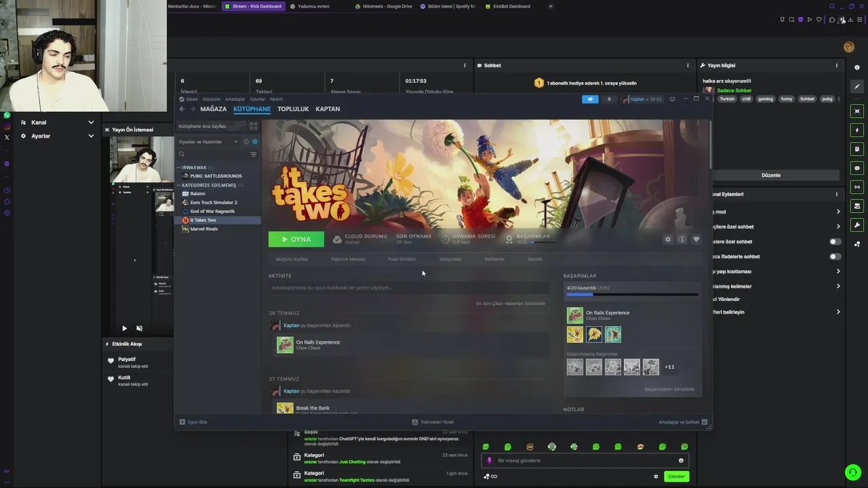The width and height of the screenshot is (868, 488).
Task: Open İndirmeleri Yönet downloads
Action: [433, 422]
